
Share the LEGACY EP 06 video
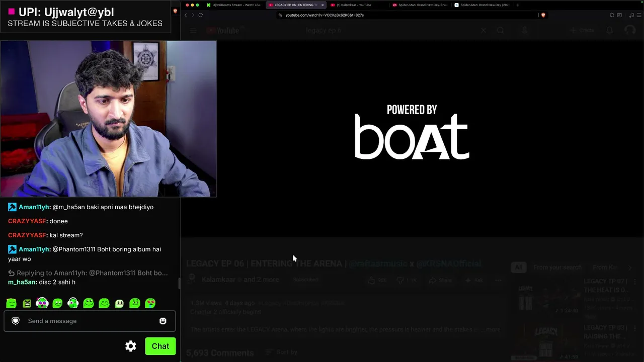point(440,280)
